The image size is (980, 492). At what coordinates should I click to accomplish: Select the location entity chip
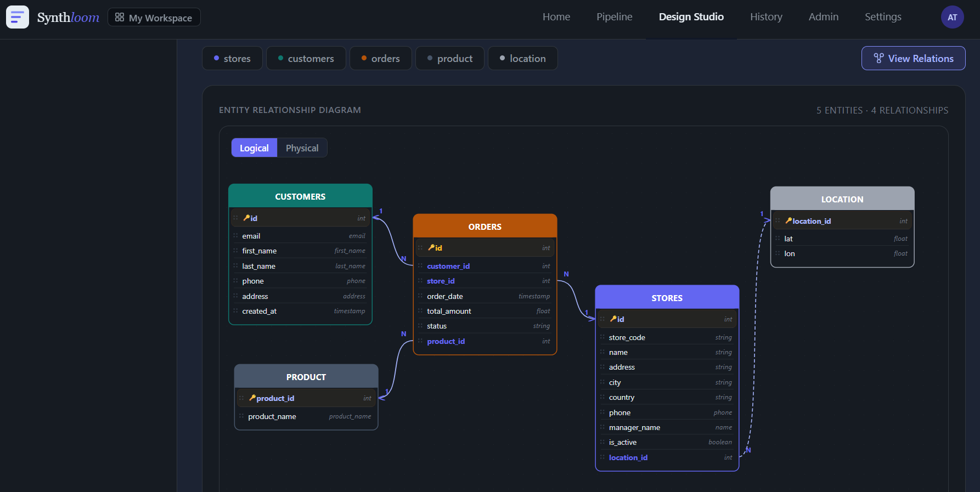pyautogui.click(x=523, y=58)
